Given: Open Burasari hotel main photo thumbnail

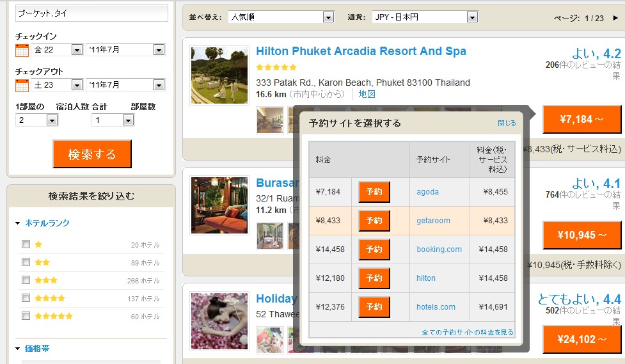Looking at the screenshot, I should click(x=219, y=205).
